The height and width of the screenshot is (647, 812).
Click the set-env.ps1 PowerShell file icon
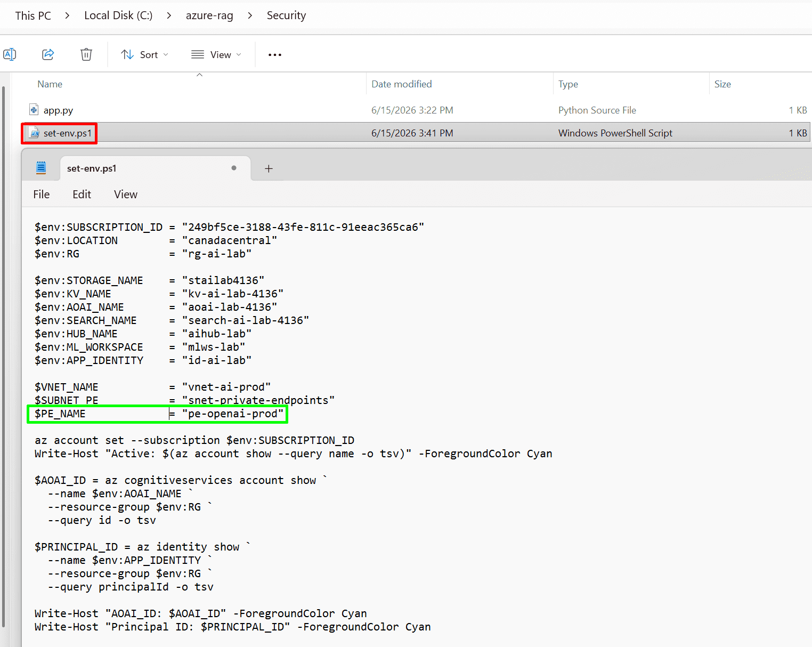(34, 133)
